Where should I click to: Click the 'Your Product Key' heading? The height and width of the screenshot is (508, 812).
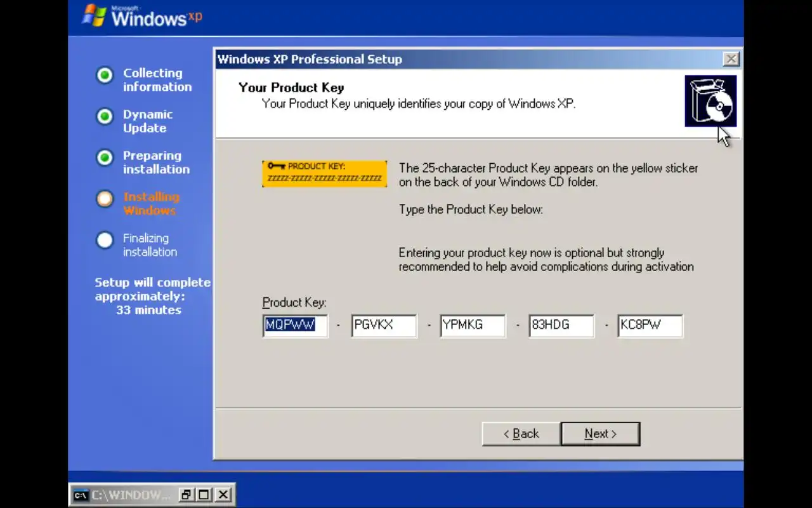click(291, 88)
